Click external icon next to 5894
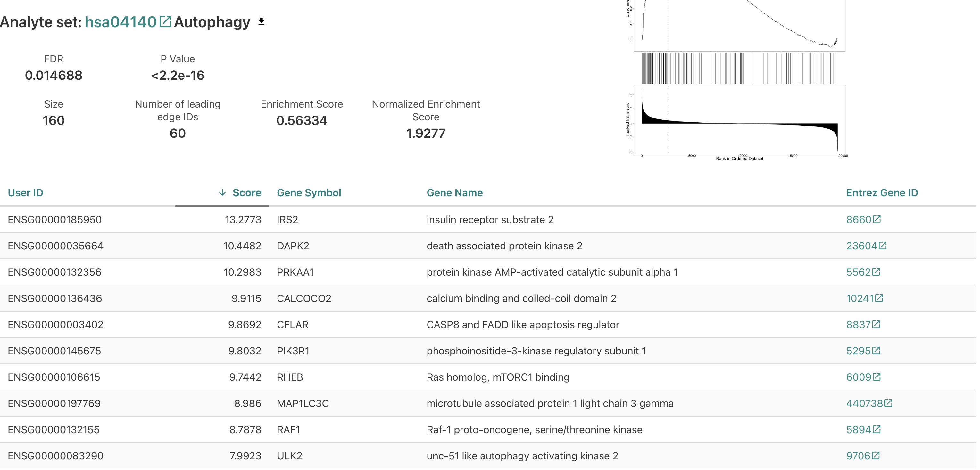 tap(876, 429)
